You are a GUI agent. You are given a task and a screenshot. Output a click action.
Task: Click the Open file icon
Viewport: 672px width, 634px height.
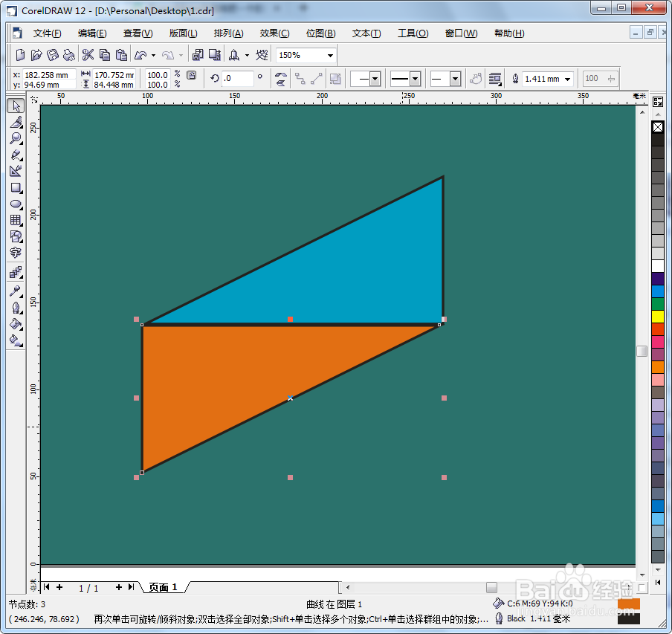click(x=36, y=55)
